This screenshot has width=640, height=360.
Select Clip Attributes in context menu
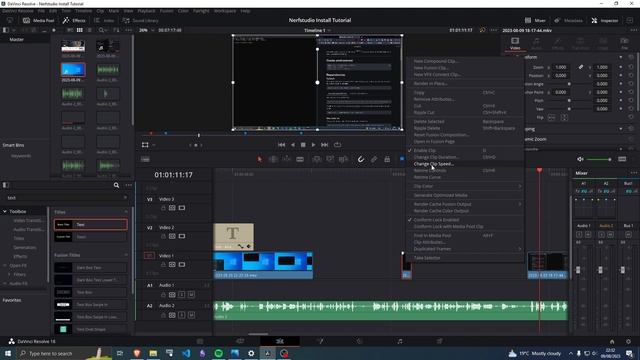click(429, 242)
